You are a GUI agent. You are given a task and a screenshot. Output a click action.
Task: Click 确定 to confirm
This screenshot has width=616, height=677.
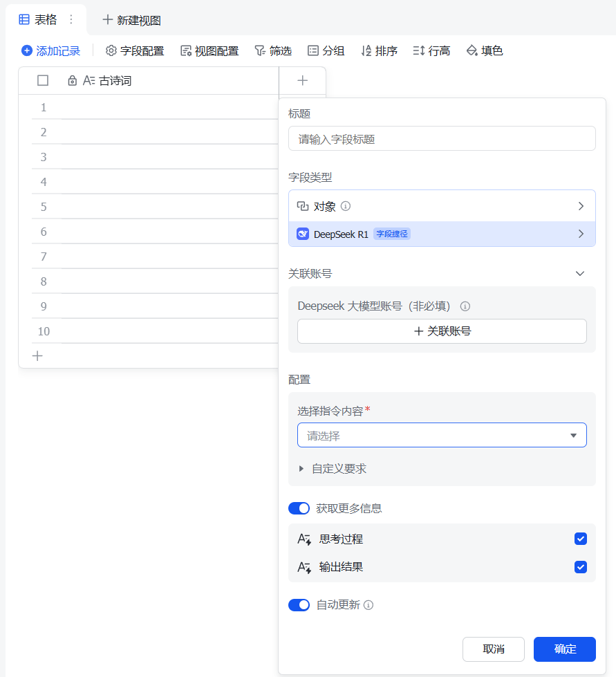(x=565, y=649)
